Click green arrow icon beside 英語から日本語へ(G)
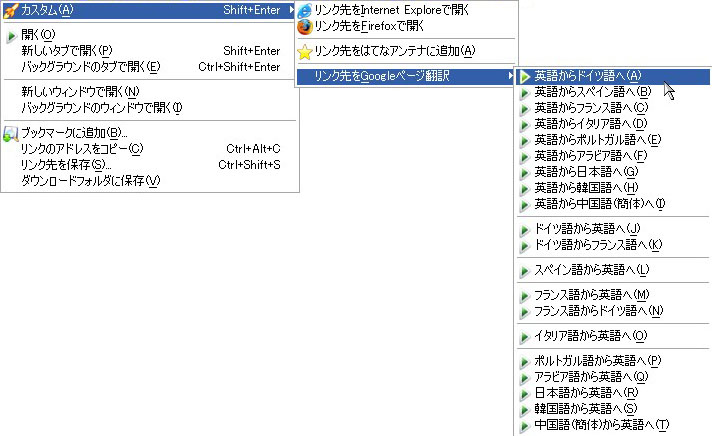This screenshot has height=436, width=712. [525, 173]
